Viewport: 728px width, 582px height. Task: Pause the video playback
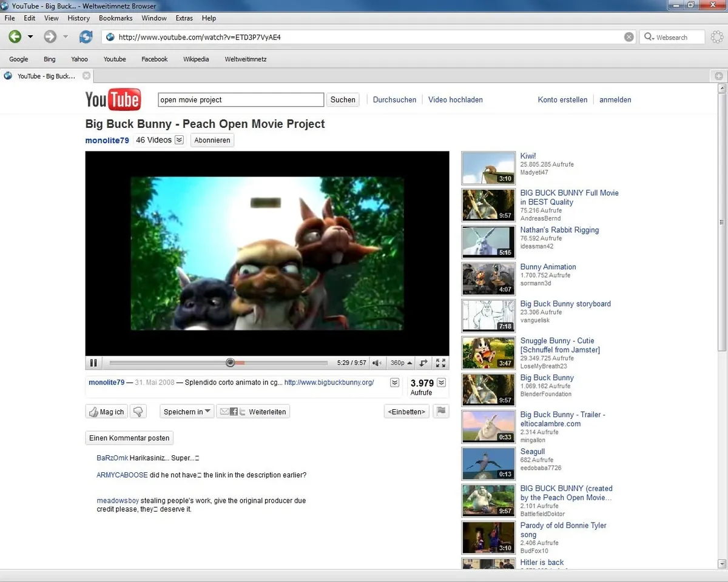pos(93,363)
